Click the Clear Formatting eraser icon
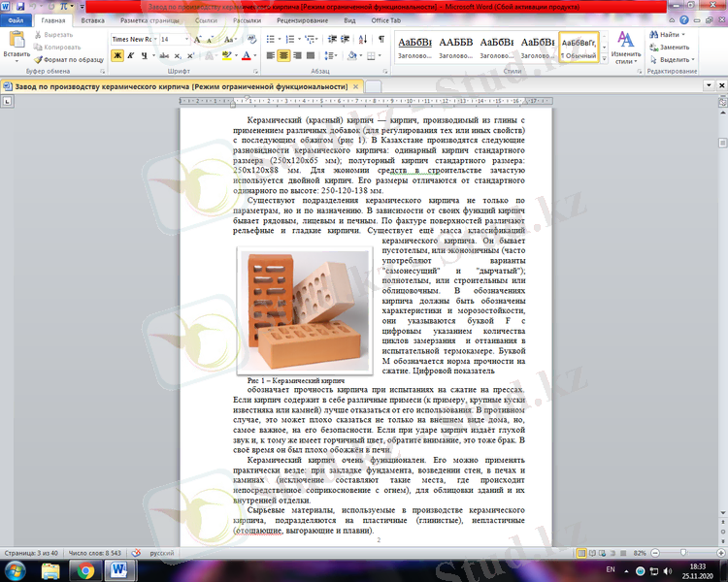This screenshot has width=728, height=582. click(x=251, y=40)
